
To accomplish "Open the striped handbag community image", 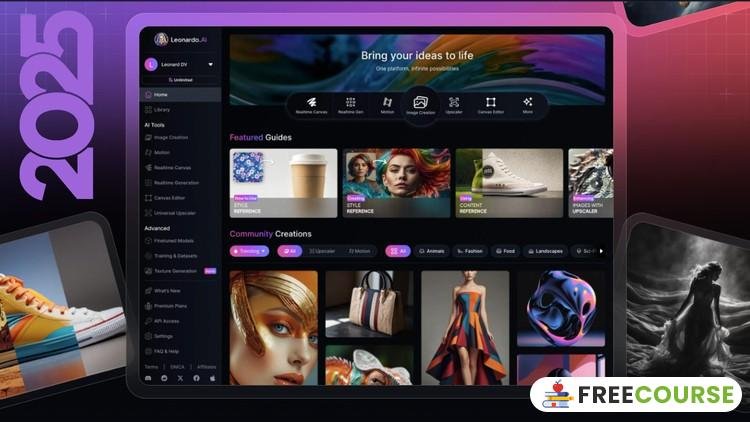I will coord(370,304).
